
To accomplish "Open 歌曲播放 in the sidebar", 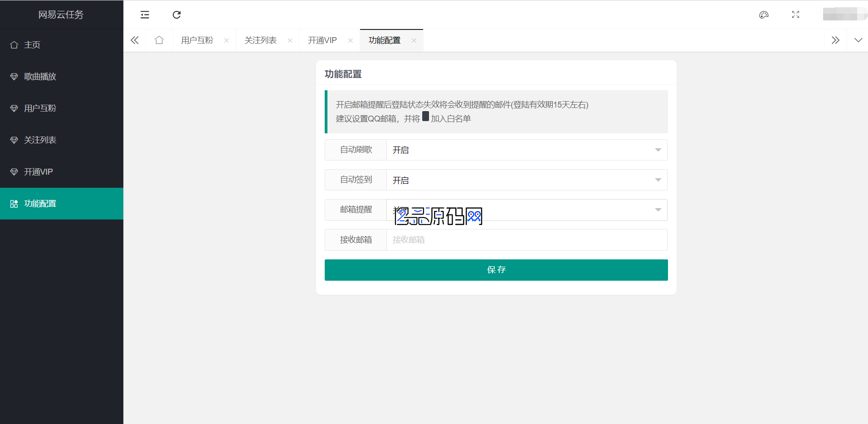I will [x=62, y=77].
